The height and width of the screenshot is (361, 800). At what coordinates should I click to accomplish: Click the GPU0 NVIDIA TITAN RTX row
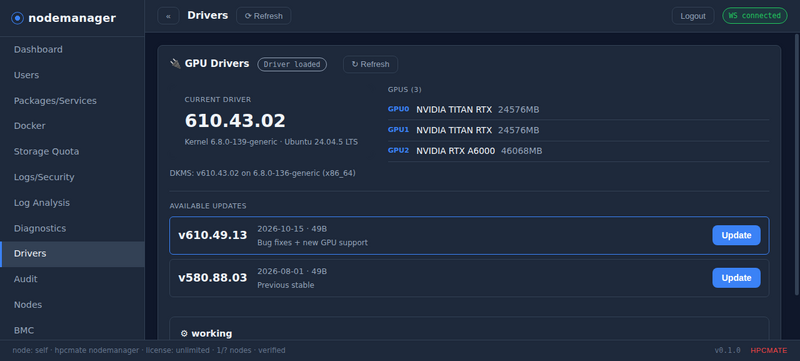[578, 110]
